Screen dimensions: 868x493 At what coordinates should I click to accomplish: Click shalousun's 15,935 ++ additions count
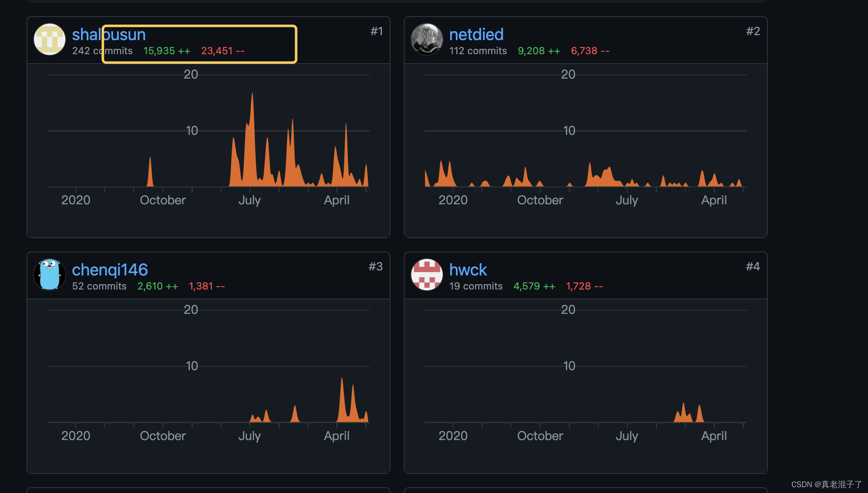pyautogui.click(x=167, y=51)
